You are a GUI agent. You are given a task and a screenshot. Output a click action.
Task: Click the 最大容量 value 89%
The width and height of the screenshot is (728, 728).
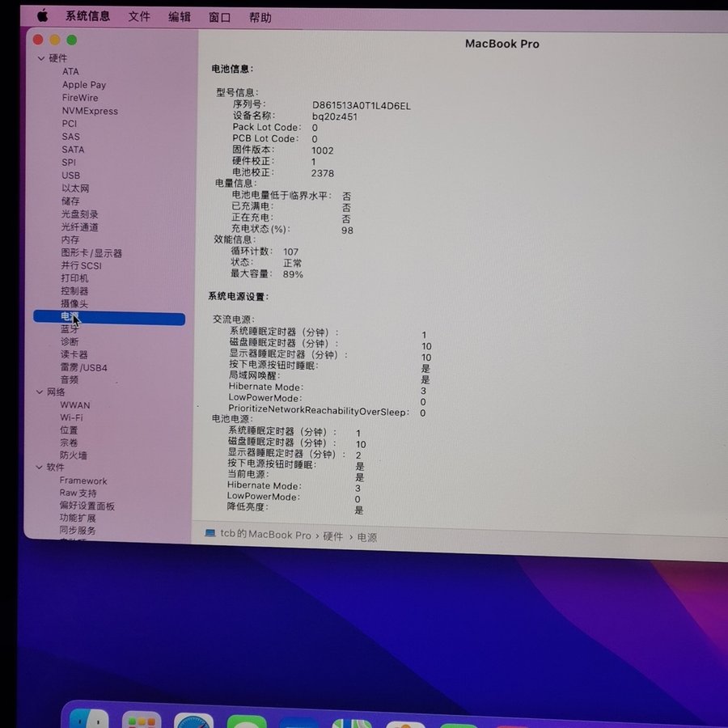point(293,274)
